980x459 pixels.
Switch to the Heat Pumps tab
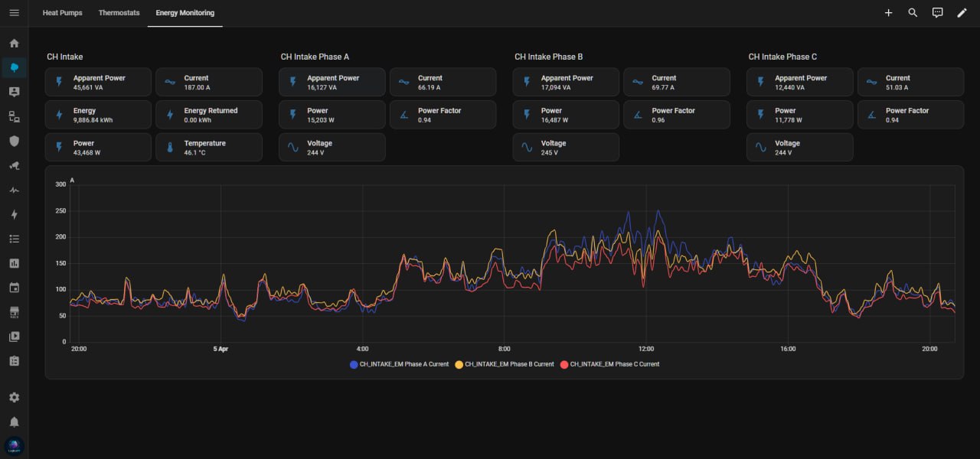pyautogui.click(x=62, y=12)
